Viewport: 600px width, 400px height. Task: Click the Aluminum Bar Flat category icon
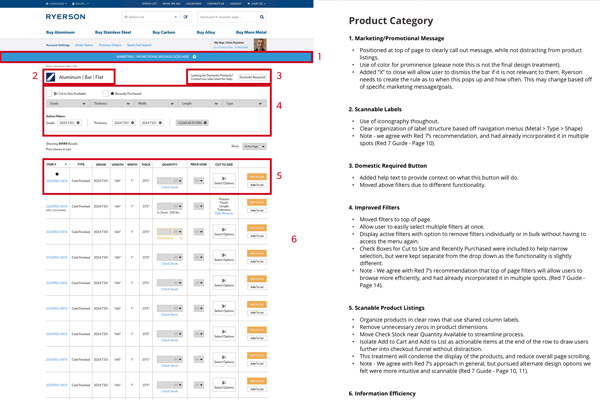coord(51,77)
